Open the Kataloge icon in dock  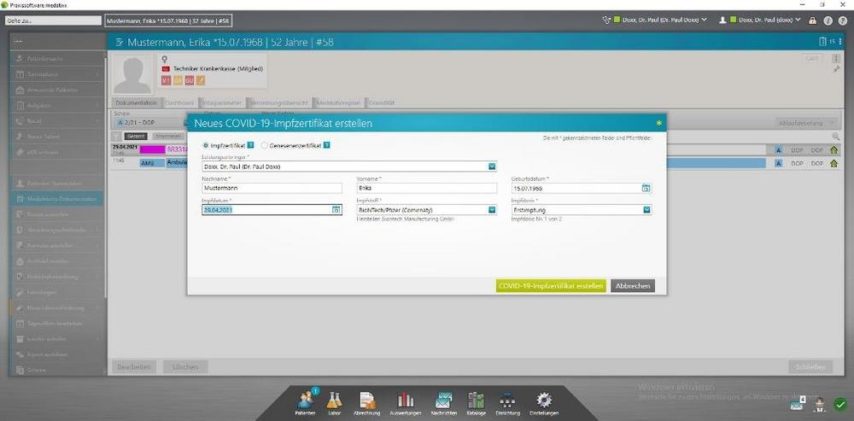click(x=476, y=399)
